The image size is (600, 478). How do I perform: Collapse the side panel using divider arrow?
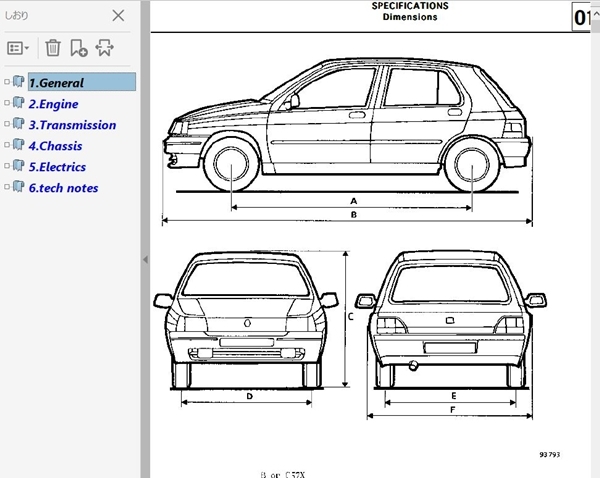click(x=144, y=260)
